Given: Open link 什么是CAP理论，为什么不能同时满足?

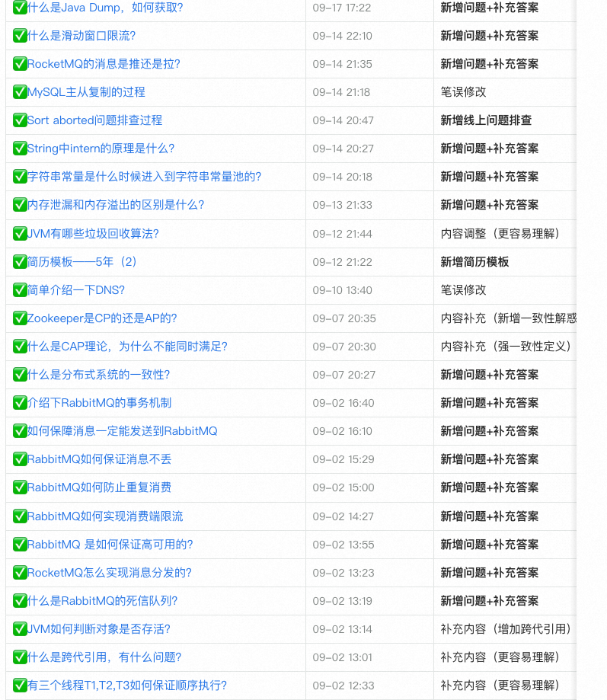Looking at the screenshot, I should point(127,347).
